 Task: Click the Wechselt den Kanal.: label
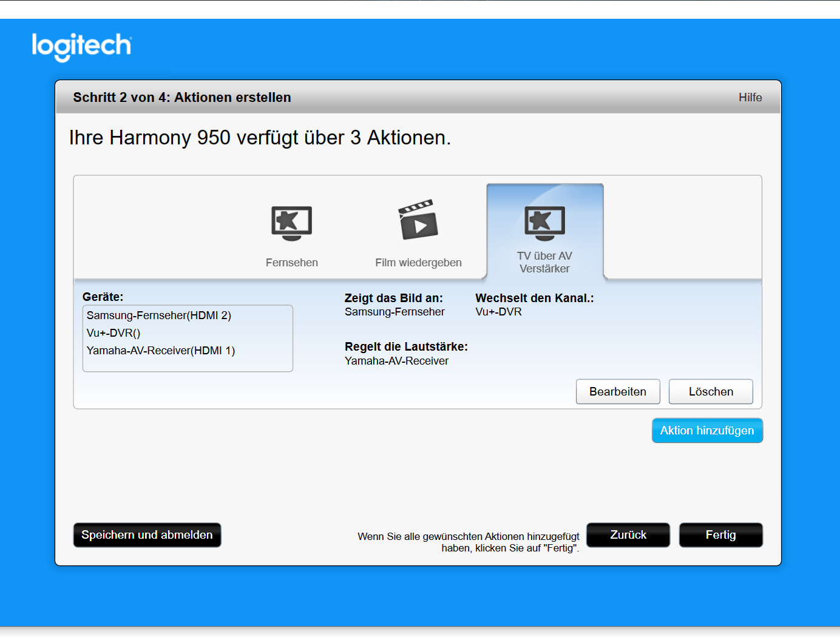534,298
